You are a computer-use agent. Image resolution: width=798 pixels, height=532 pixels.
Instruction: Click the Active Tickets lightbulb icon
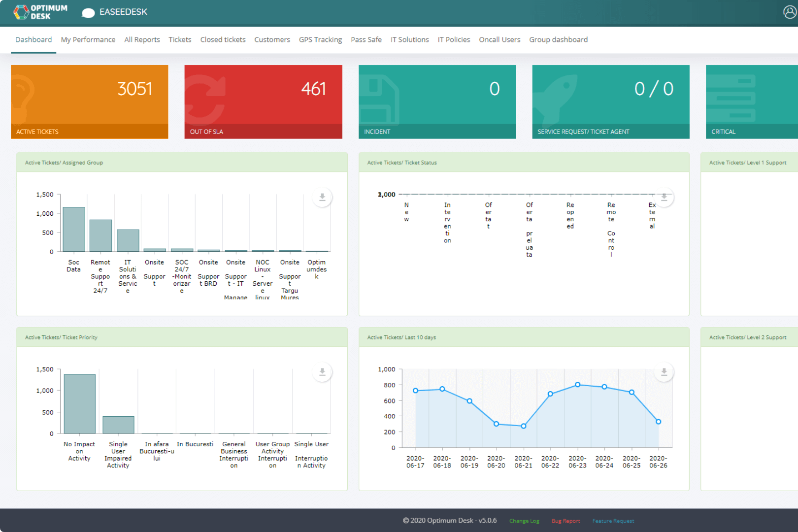click(x=22, y=99)
